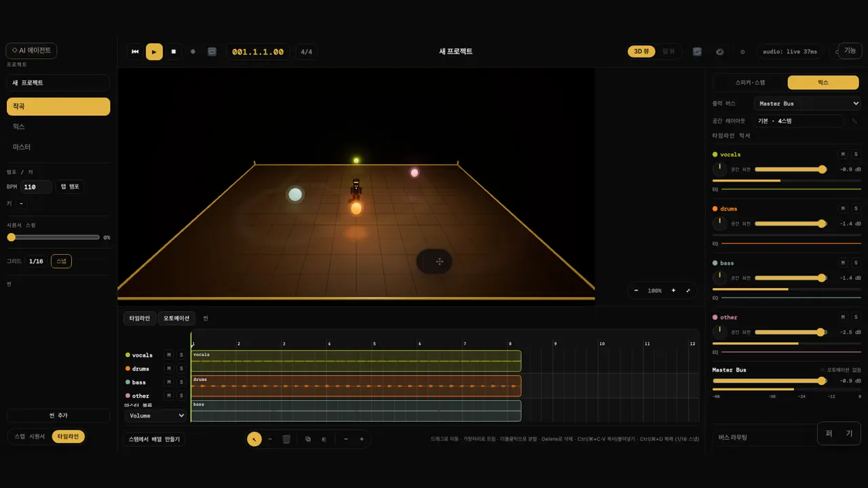Click the copy clip icon
Image resolution: width=868 pixels, height=488 pixels.
(x=308, y=439)
